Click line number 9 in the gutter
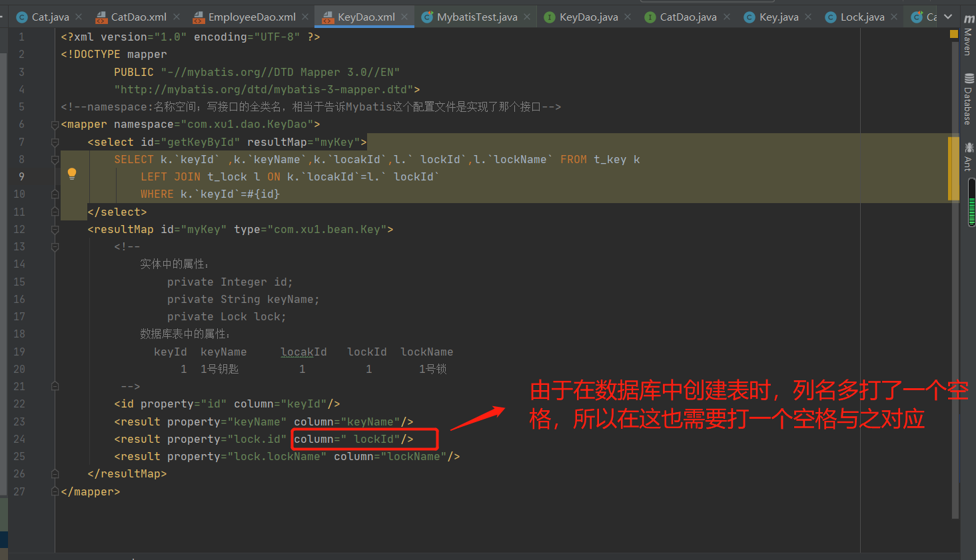976x560 pixels. (21, 176)
